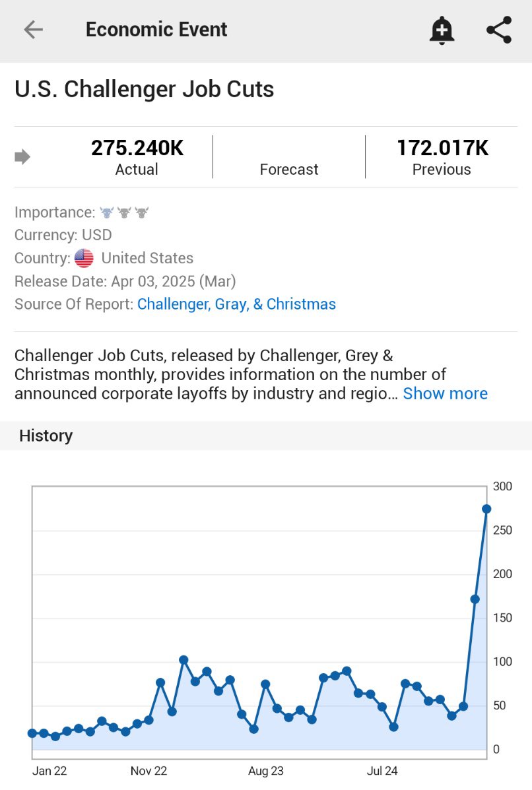Screen dimensions: 532x790
Task: Add an alert with the bell icon
Action: tap(442, 30)
